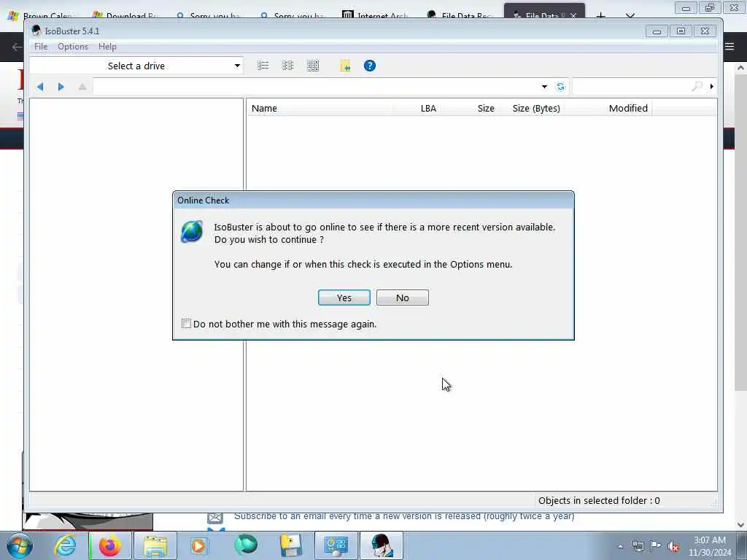Click the open image file folder icon
Screen dimensions: 747x560
tap(345, 66)
